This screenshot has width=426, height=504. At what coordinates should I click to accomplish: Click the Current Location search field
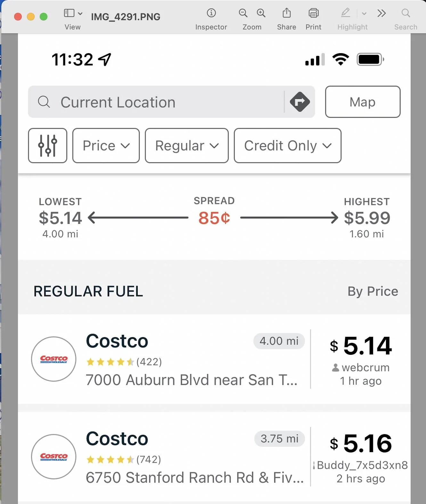point(156,102)
